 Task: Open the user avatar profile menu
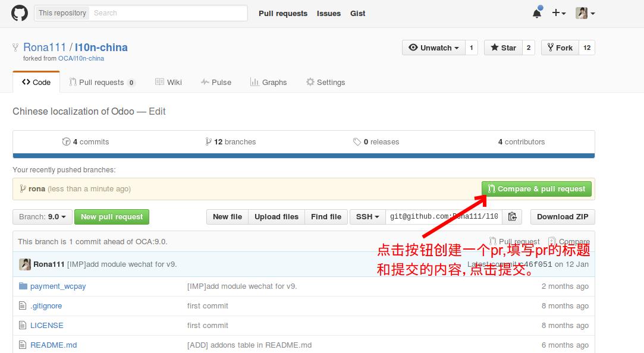tap(585, 13)
